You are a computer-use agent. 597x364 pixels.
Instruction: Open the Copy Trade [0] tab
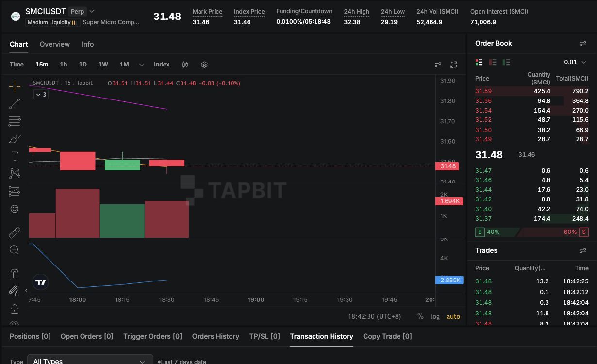[x=387, y=336]
